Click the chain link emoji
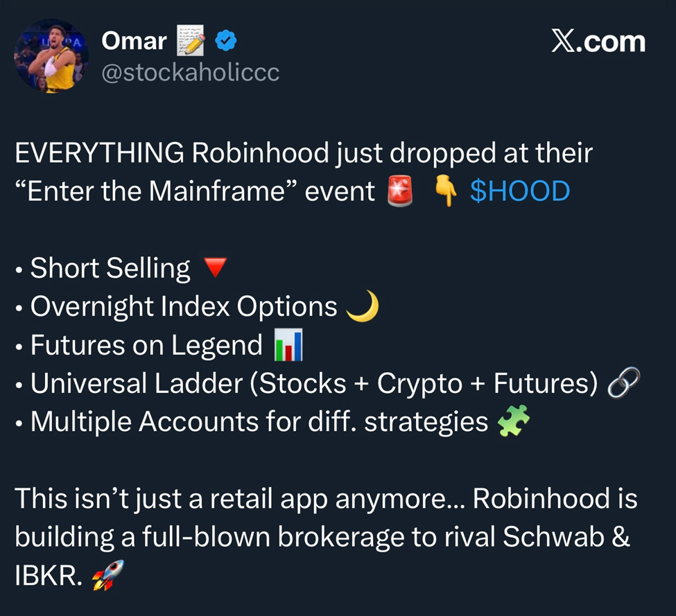Image resolution: width=676 pixels, height=616 pixels. point(623,382)
